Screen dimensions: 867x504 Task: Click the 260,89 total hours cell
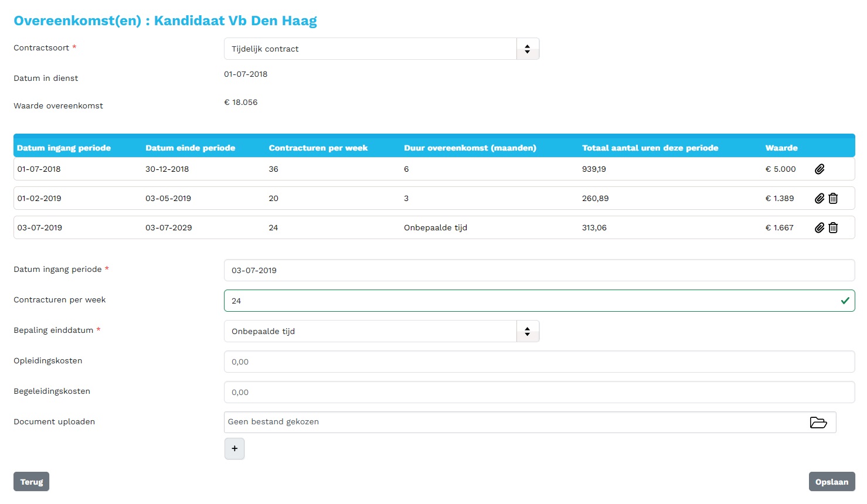tap(595, 198)
